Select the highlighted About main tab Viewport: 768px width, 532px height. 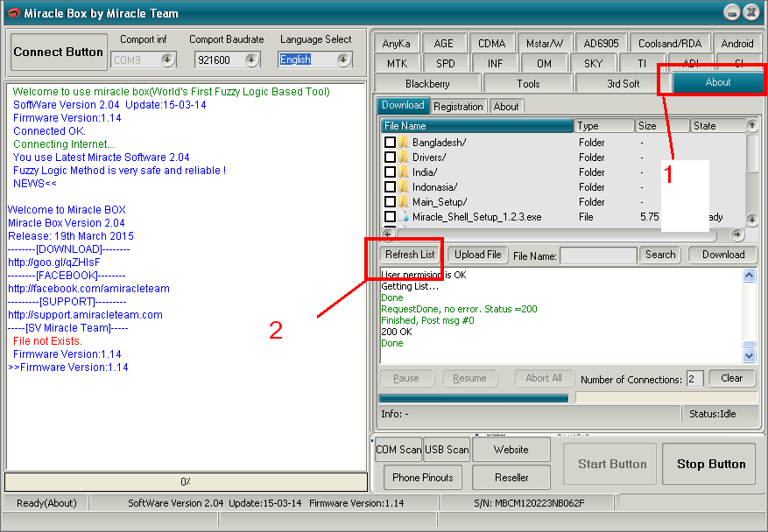(x=717, y=82)
